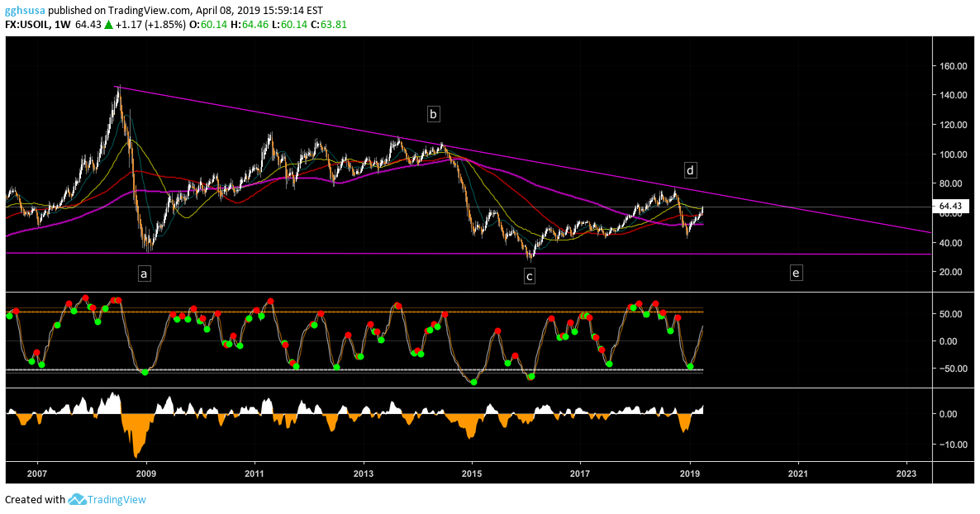Click the 2013 year on time axis

[364, 474]
